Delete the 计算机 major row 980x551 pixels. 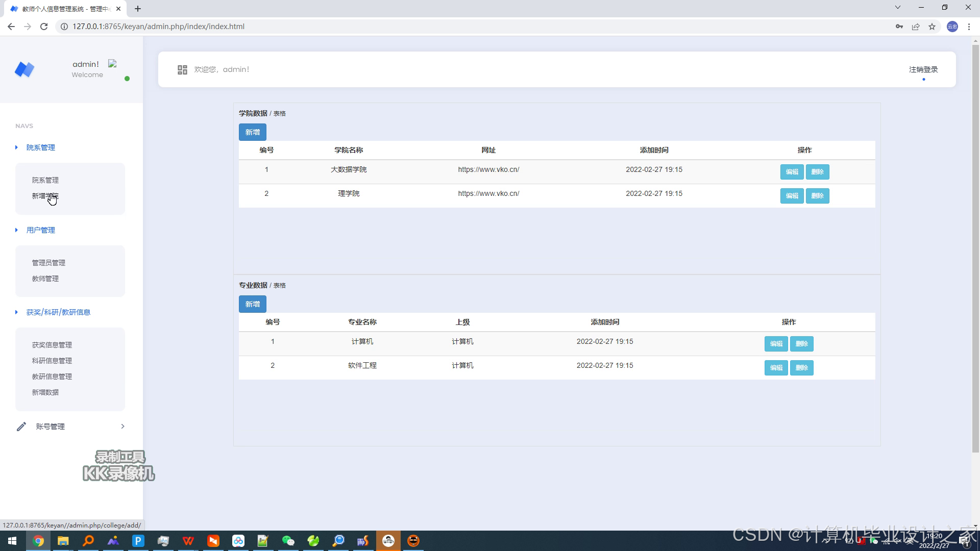coord(802,344)
